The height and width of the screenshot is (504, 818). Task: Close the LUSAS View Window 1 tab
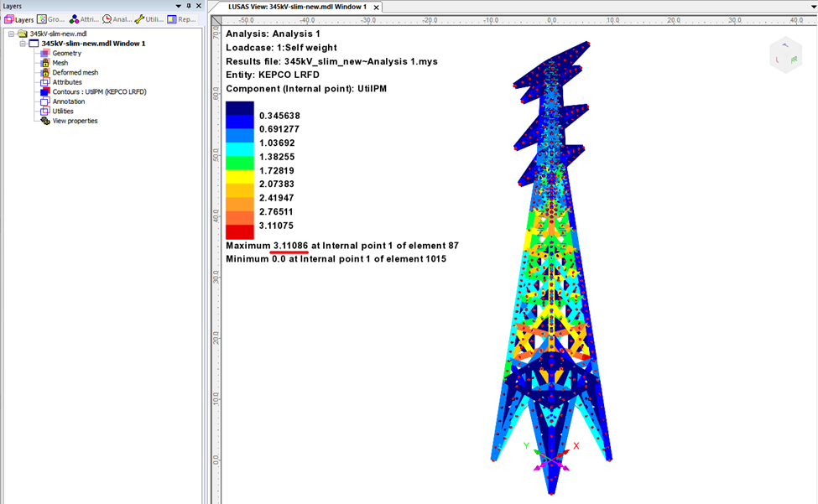point(376,7)
